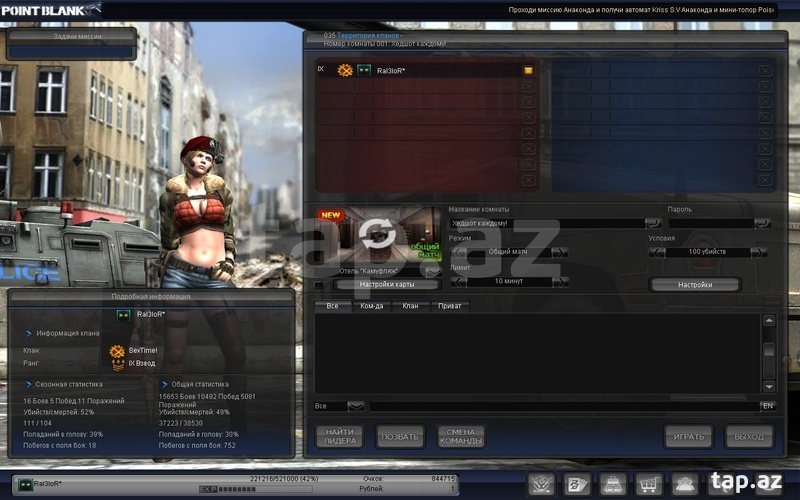Click the EXP progress bar
The width and height of the screenshot is (800, 500).
point(255,489)
